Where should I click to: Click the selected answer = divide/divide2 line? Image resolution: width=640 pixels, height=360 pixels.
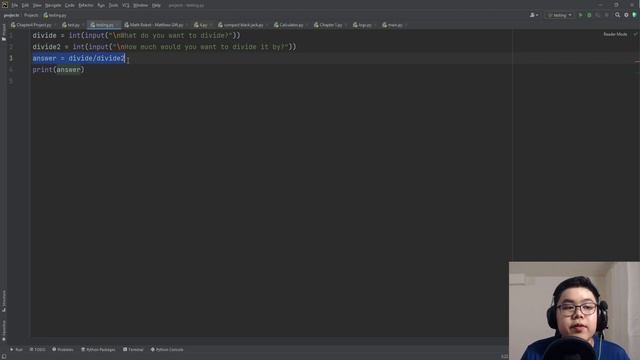click(x=79, y=58)
